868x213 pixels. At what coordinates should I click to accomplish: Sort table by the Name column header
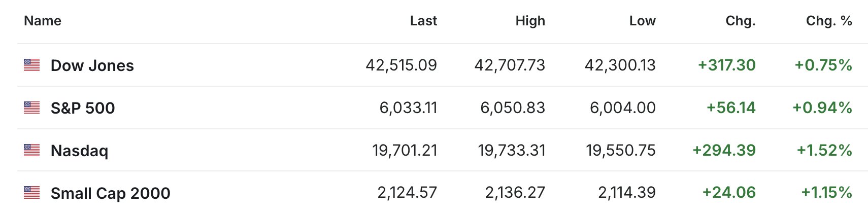(43, 21)
